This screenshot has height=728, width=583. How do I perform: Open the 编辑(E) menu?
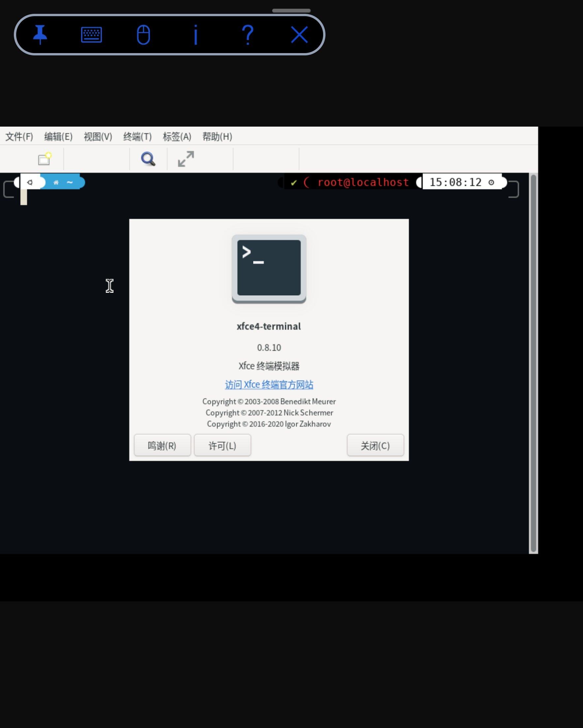click(58, 136)
